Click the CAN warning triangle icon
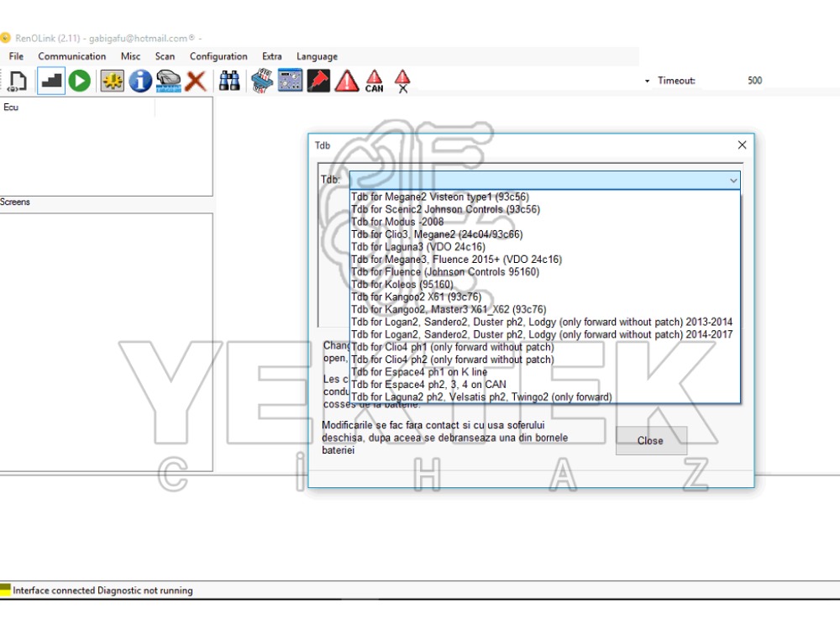 point(374,81)
